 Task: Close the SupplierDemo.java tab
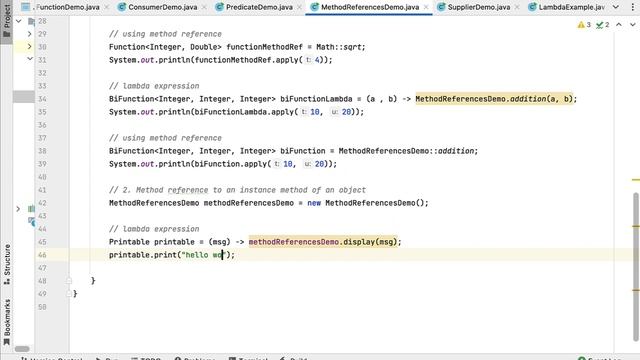point(517,7)
